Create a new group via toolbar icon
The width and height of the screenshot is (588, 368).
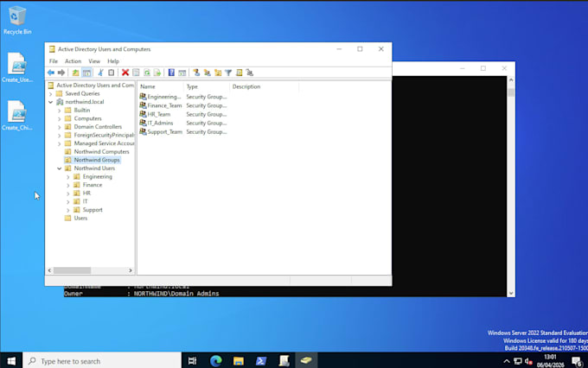tap(207, 73)
